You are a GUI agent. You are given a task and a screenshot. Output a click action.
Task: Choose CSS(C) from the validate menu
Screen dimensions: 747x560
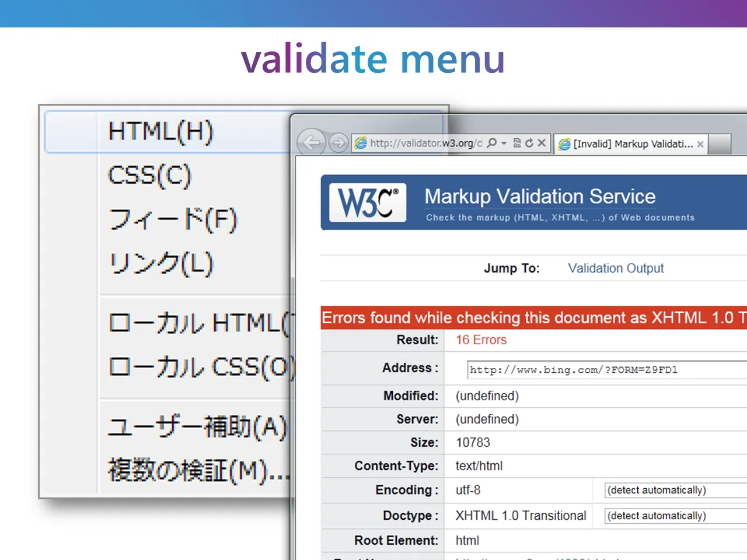(x=149, y=176)
